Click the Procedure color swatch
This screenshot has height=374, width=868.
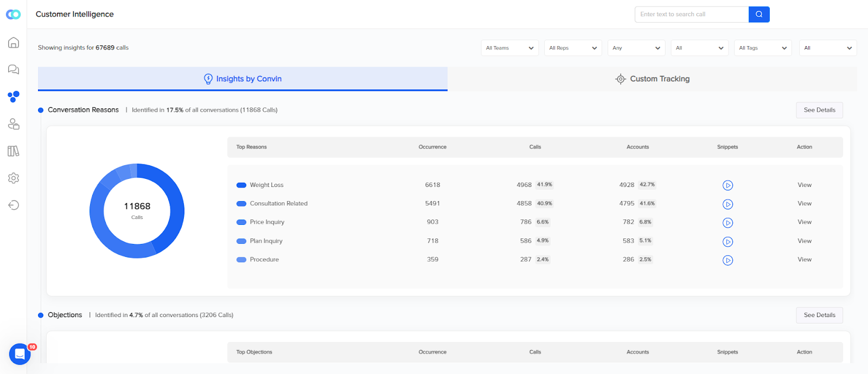[241, 260]
